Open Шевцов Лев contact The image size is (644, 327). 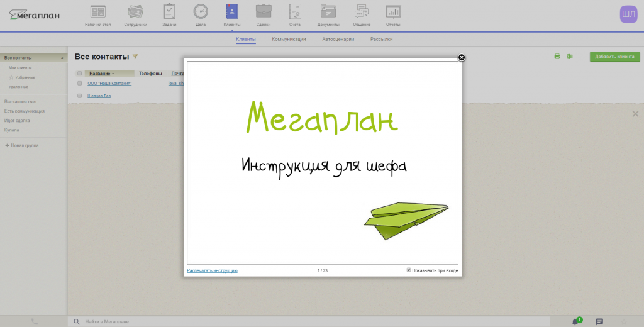(99, 96)
